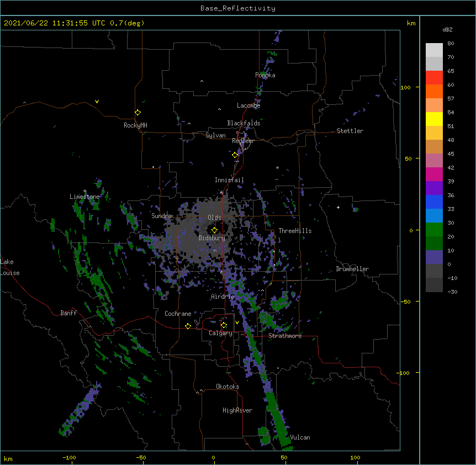Viewport: 476px width, 465px height.
Task: Click the RockyMH label
Action: 135,125
